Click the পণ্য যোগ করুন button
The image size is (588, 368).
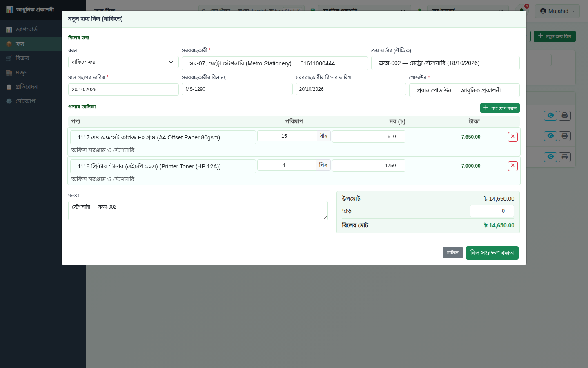500,108
